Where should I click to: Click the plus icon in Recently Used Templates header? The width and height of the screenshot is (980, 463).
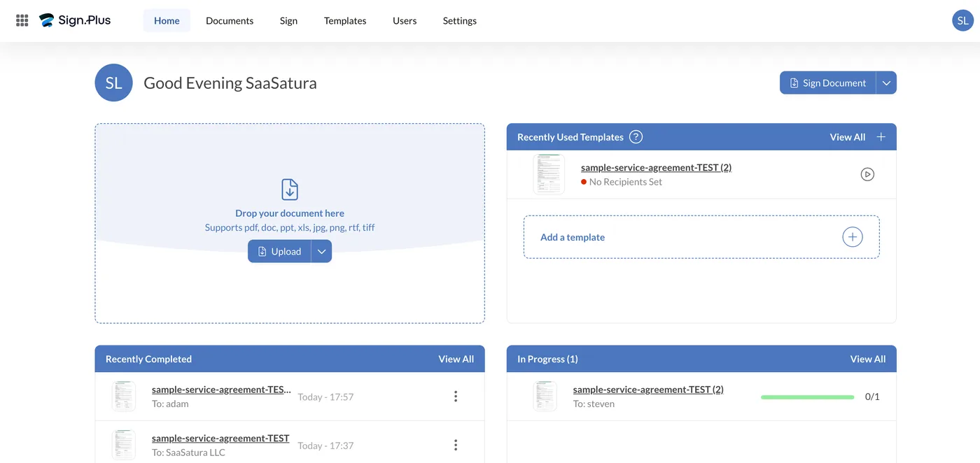[881, 137]
